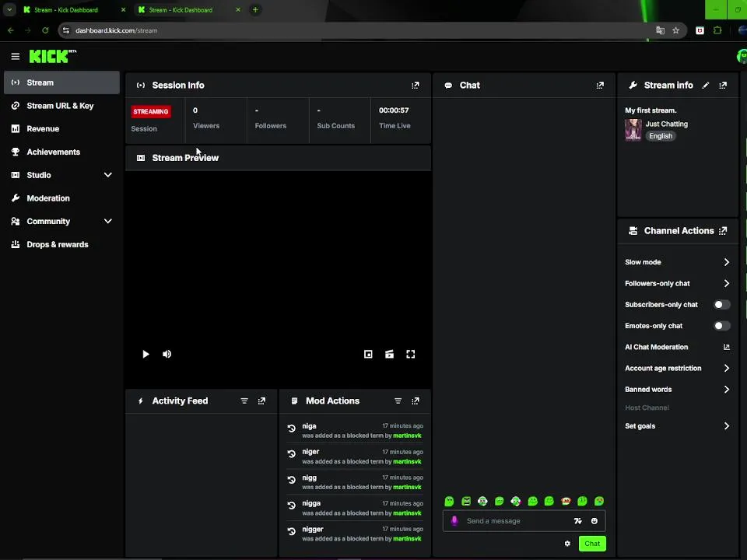
Task: Open the hamburger menu next to the Kick logo
Action: click(16, 57)
